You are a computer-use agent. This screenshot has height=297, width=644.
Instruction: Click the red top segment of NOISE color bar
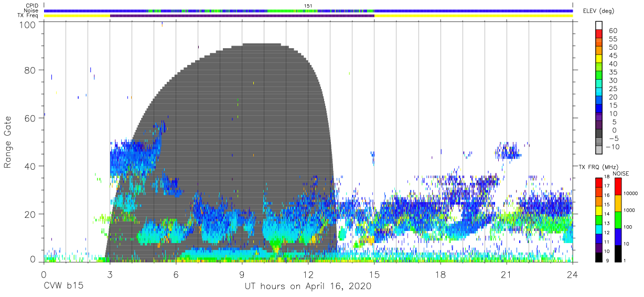point(618,186)
